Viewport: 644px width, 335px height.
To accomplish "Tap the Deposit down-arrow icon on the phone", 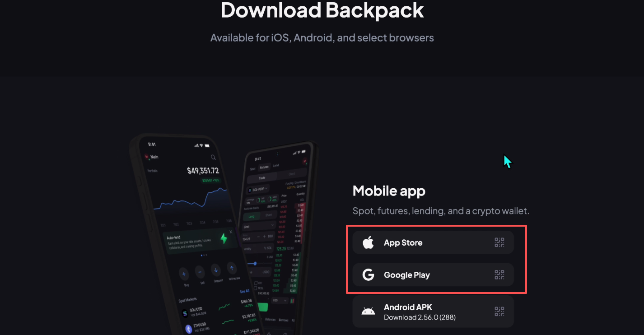I will coord(216,270).
